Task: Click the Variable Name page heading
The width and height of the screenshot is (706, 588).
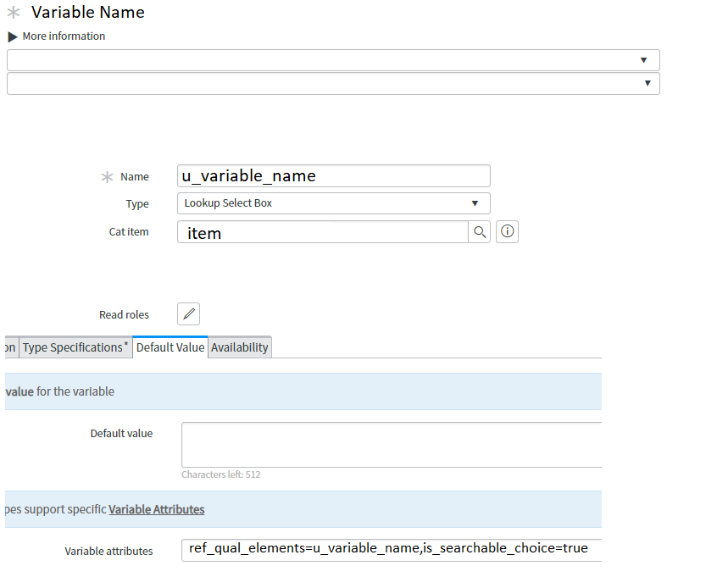Action: click(88, 13)
